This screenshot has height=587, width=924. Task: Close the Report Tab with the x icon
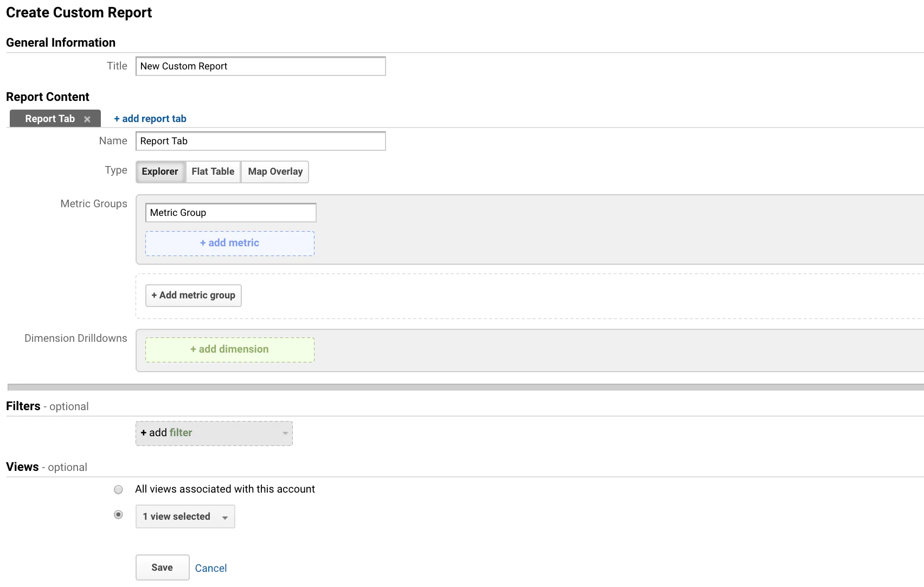pos(87,119)
